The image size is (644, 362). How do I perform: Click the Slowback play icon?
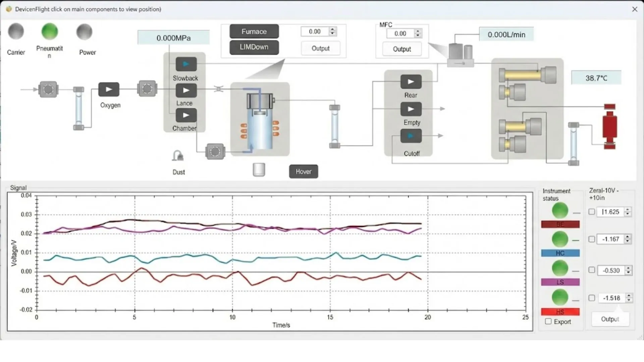click(x=186, y=64)
